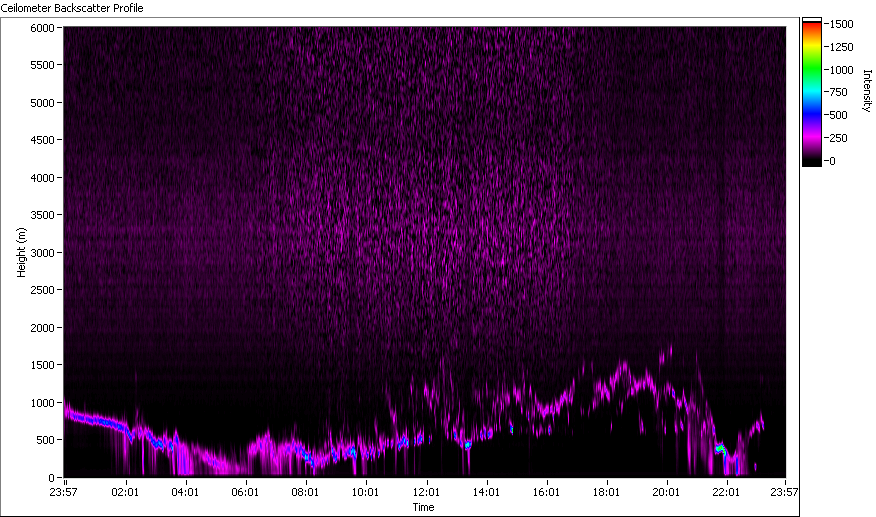Select the 750 intensity scale label
Screen dimensions: 876x517
(839, 92)
